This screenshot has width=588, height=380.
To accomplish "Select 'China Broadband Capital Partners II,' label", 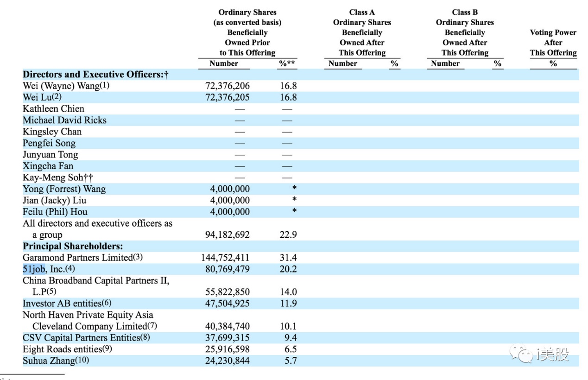I will [96, 280].
